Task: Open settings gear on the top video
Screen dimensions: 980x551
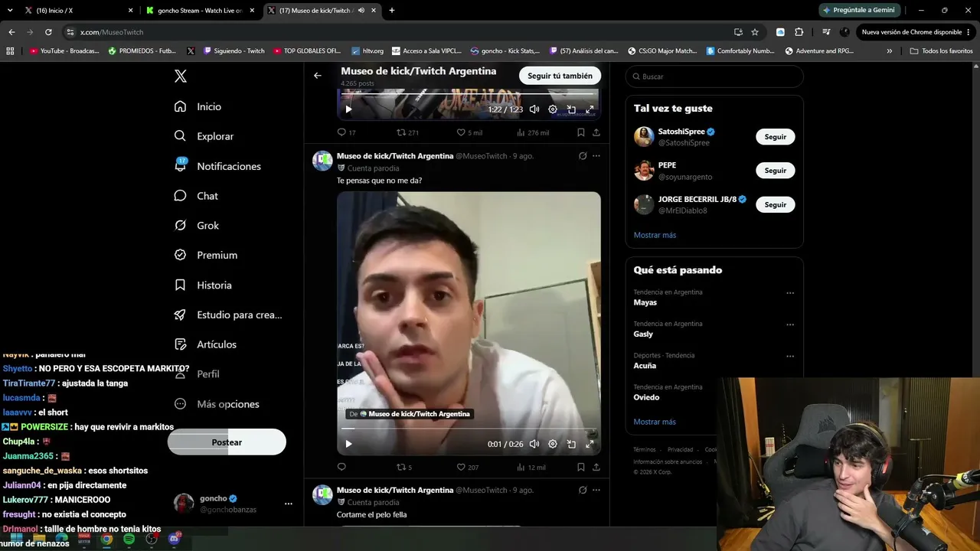Action: [553, 109]
